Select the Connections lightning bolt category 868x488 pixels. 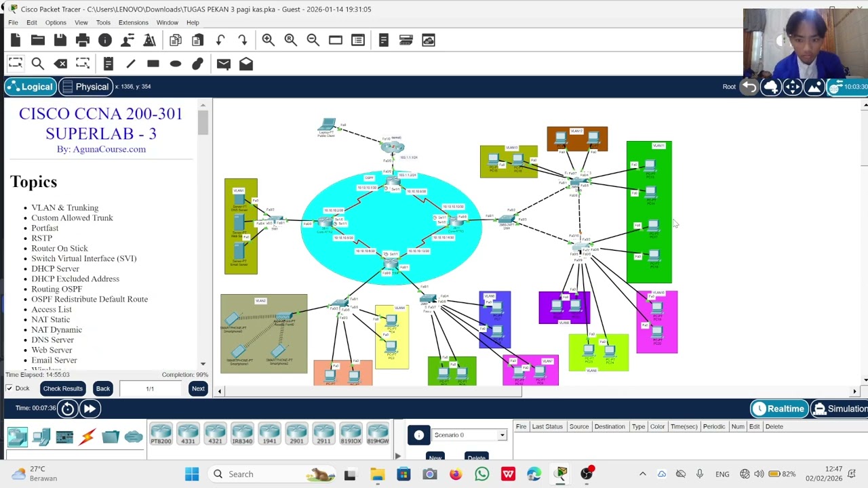87,437
